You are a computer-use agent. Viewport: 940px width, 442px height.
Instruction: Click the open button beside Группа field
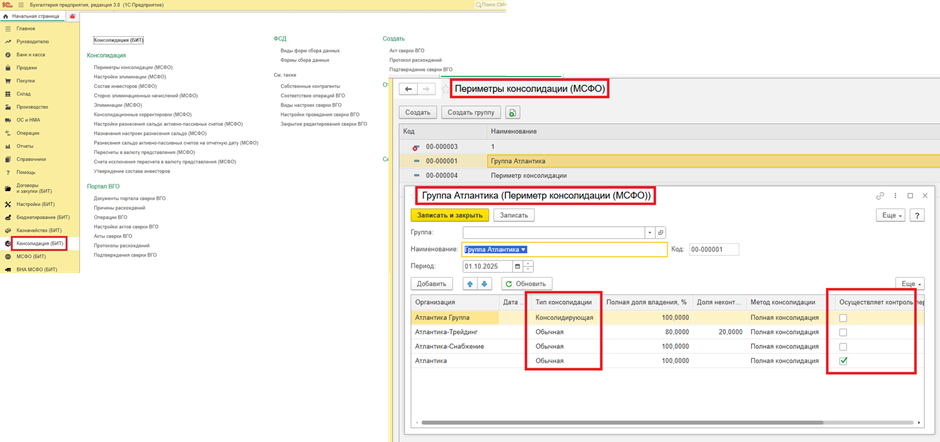point(661,232)
